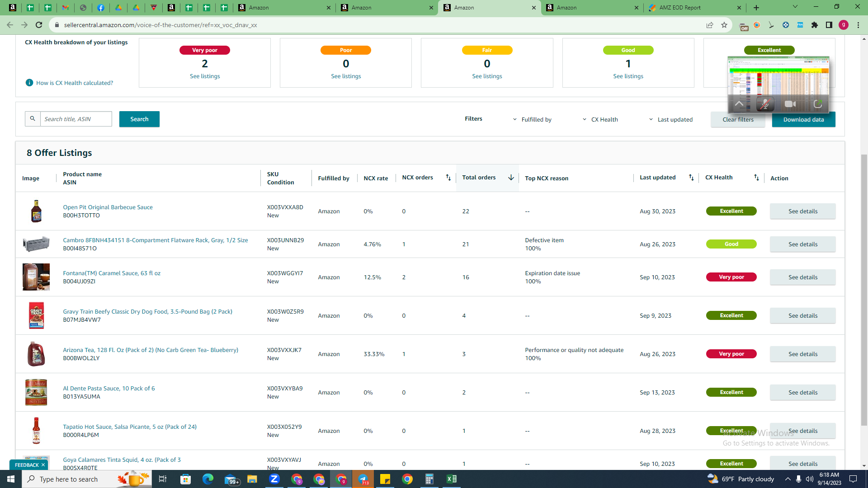Open the Open Pit Original Barbecue Sauce listing

click(x=108, y=207)
